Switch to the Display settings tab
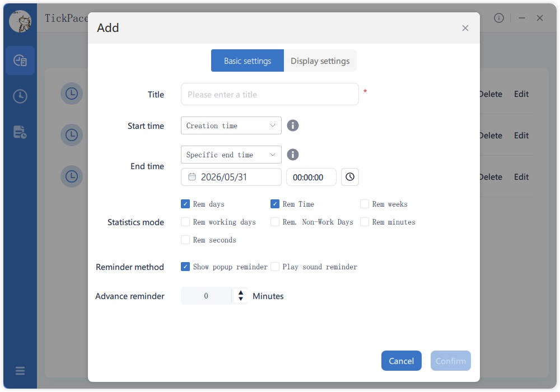This screenshot has height=392, width=560. [x=320, y=60]
